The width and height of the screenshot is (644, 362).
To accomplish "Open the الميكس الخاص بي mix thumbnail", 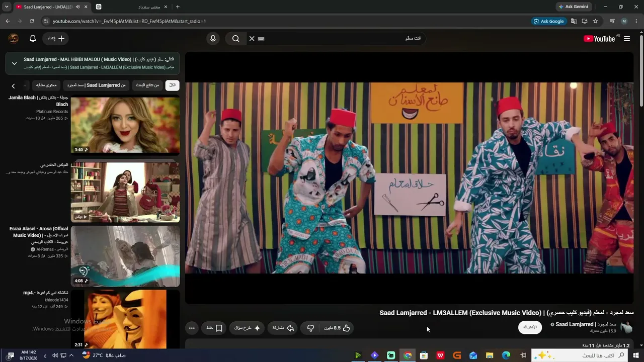I will point(125,192).
